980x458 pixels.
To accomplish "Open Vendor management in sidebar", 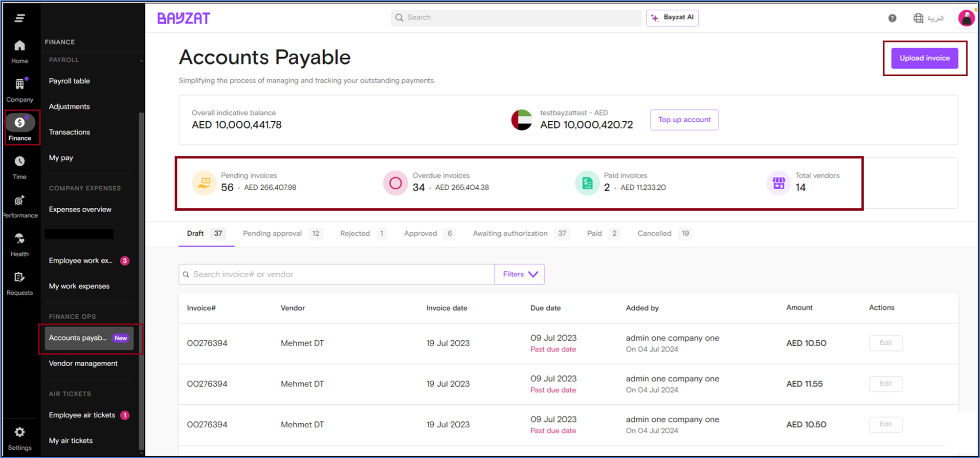I will (83, 363).
